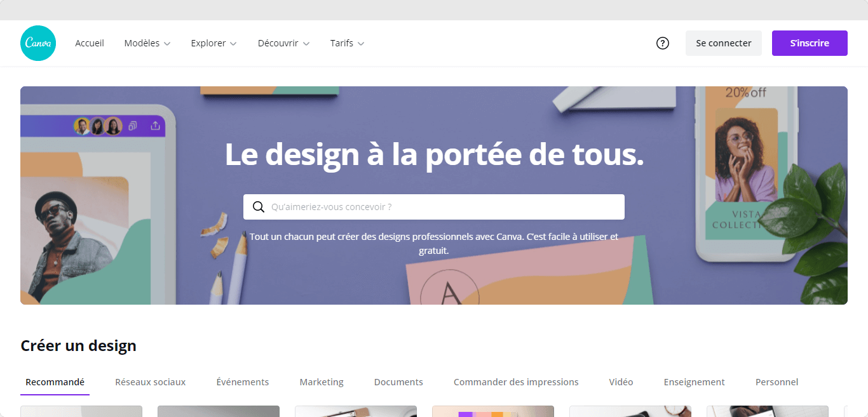Open the Marketing tab

322,382
